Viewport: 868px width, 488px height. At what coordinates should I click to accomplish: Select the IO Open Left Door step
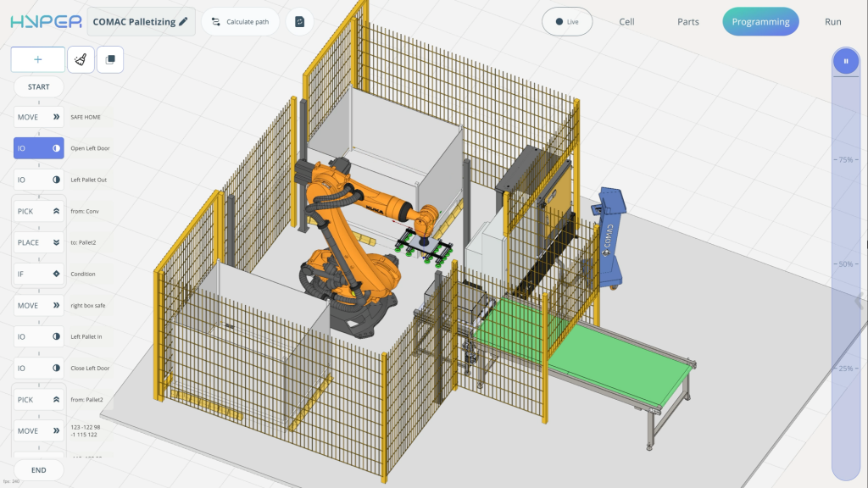click(39, 148)
